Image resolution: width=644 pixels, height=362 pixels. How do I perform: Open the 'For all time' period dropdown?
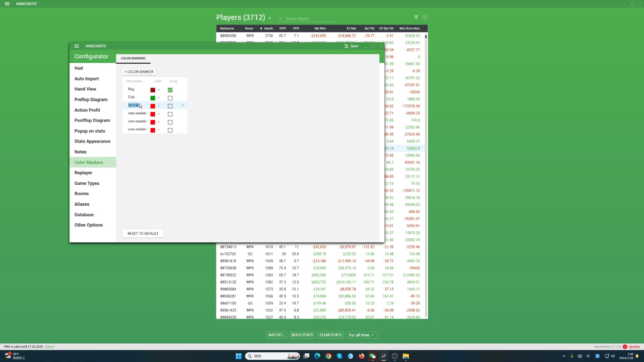tap(362, 335)
